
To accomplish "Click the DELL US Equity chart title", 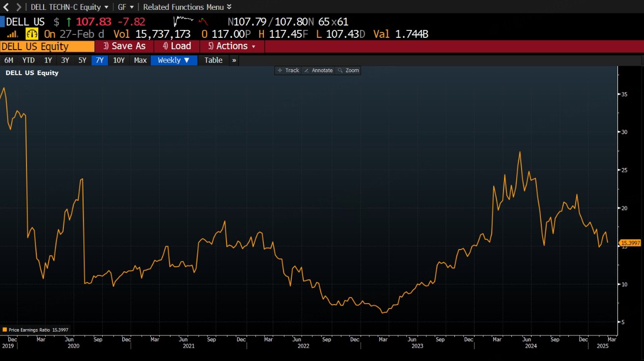I will click(x=32, y=73).
